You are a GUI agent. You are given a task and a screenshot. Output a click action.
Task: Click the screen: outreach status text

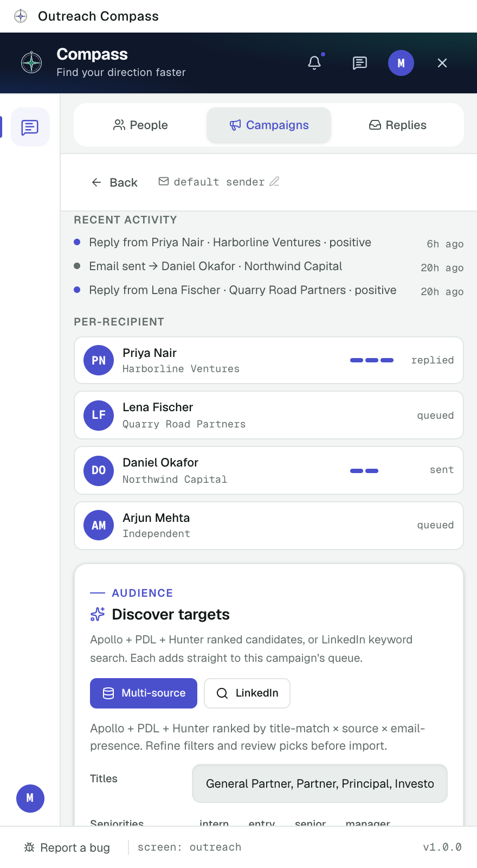(189, 847)
